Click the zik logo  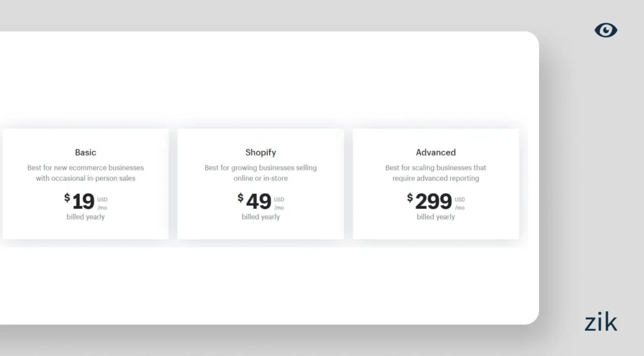(601, 322)
